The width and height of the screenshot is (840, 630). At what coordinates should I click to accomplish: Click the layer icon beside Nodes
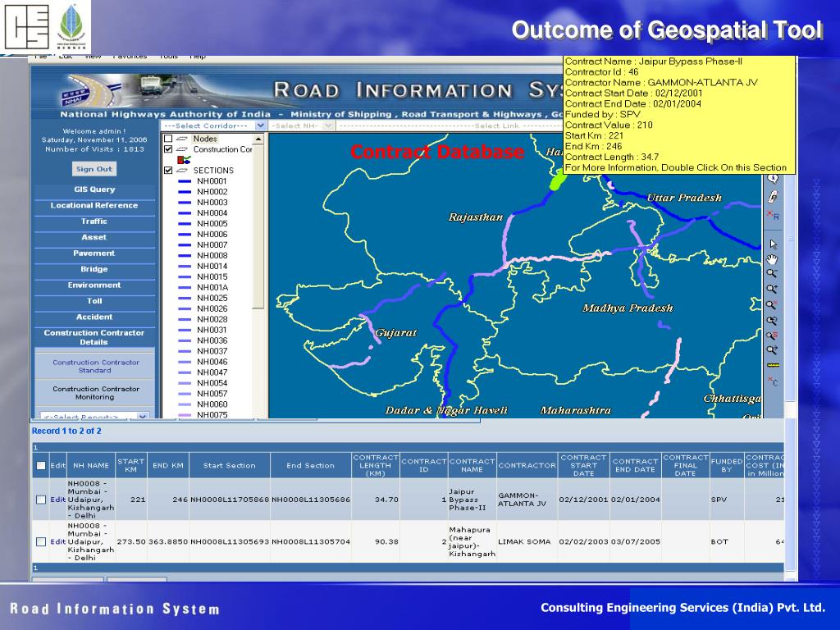coord(182,139)
